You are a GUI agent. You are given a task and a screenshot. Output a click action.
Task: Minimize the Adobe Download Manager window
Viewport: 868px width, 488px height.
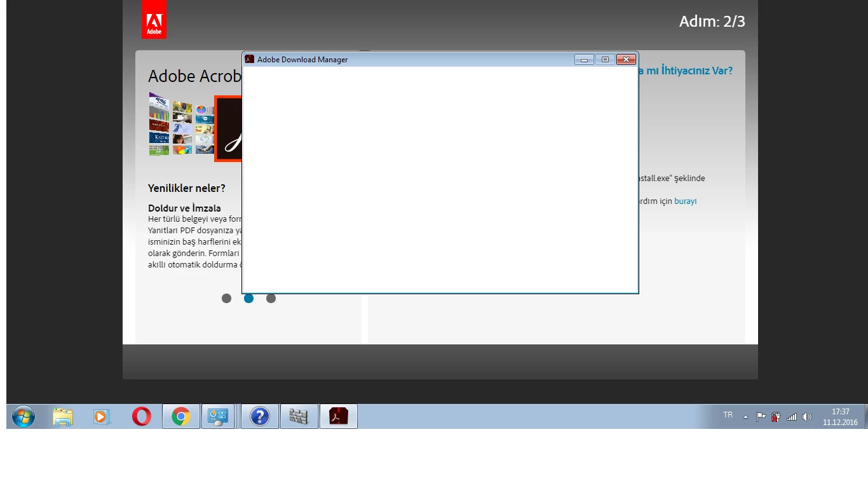[584, 60]
